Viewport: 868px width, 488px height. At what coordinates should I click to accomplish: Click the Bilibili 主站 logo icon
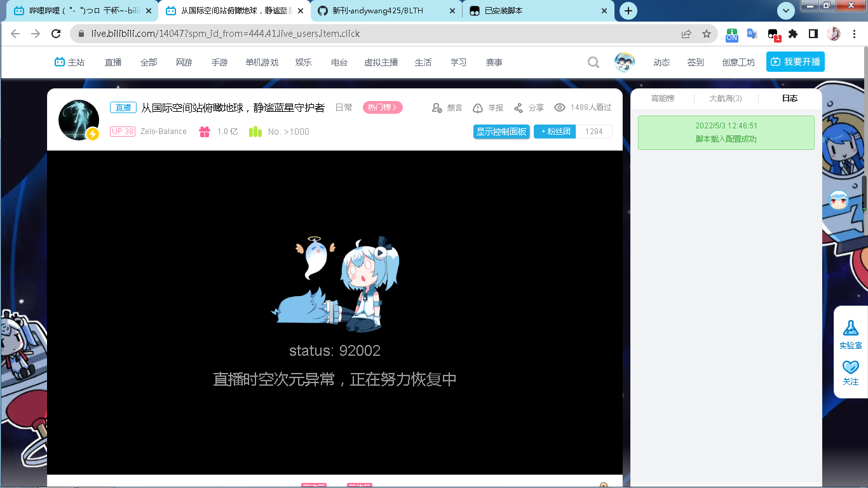point(60,62)
